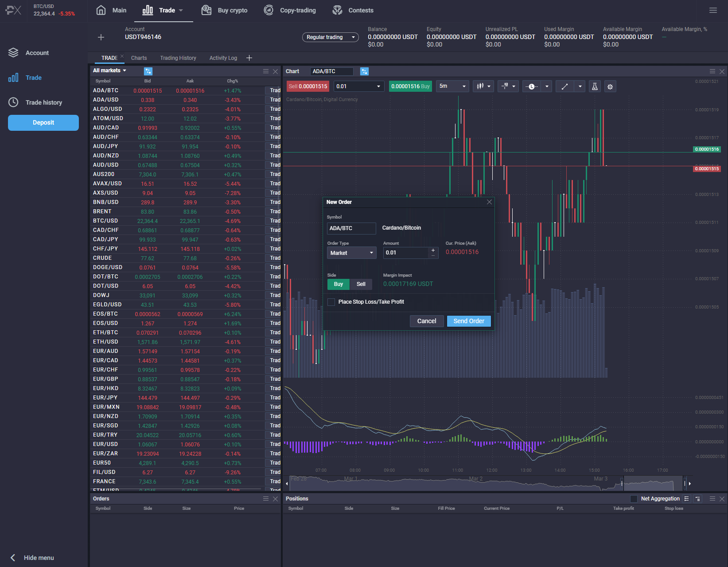
Task: Click the Positions list view icon
Action: point(686,499)
